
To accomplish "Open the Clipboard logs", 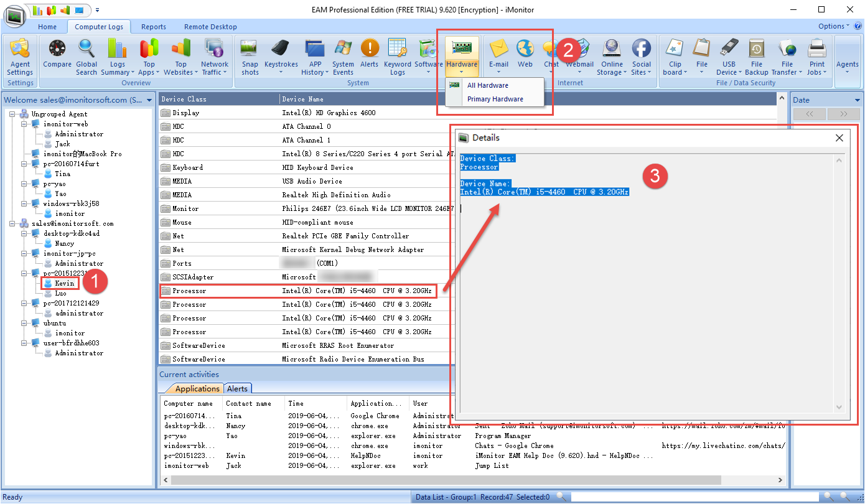I will tap(675, 56).
